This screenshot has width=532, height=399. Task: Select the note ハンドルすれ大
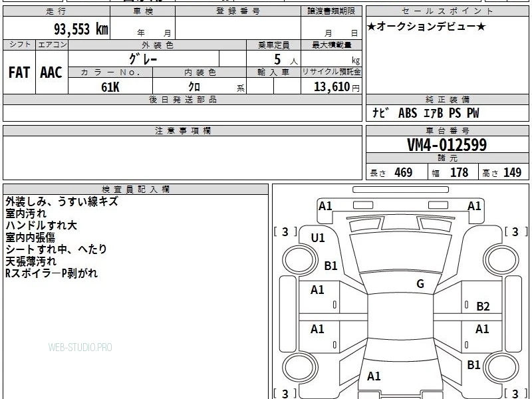[x=41, y=225]
